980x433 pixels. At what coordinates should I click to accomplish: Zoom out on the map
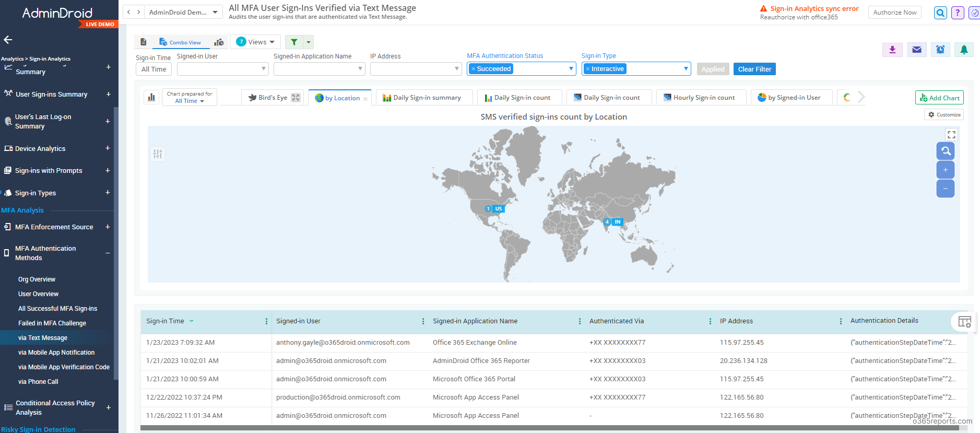pyautogui.click(x=946, y=189)
